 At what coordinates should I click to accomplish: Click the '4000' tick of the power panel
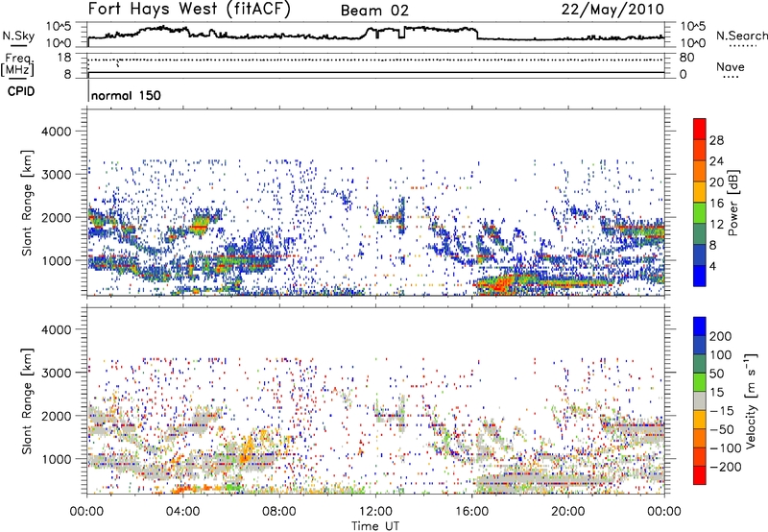point(56,132)
